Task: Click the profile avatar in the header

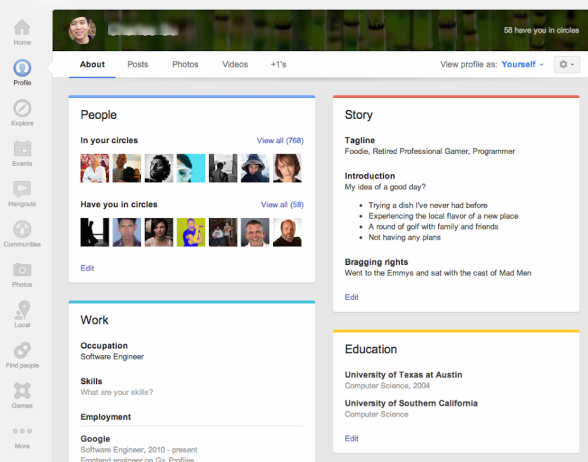Action: (x=82, y=30)
